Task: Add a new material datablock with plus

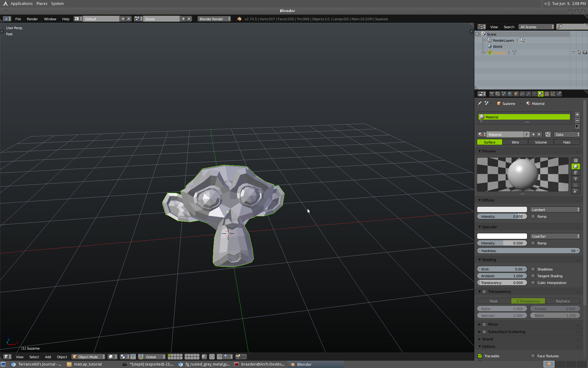Action: pos(533,134)
